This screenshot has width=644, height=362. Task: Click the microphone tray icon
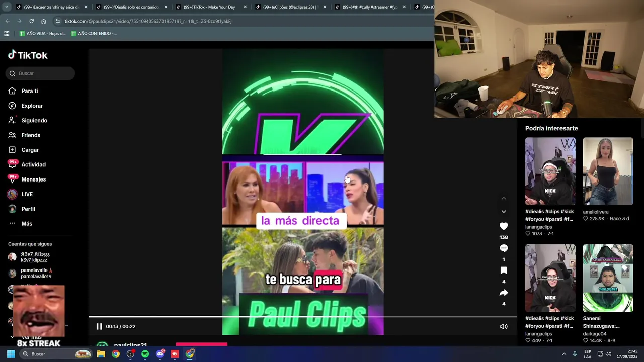pyautogui.click(x=575, y=354)
